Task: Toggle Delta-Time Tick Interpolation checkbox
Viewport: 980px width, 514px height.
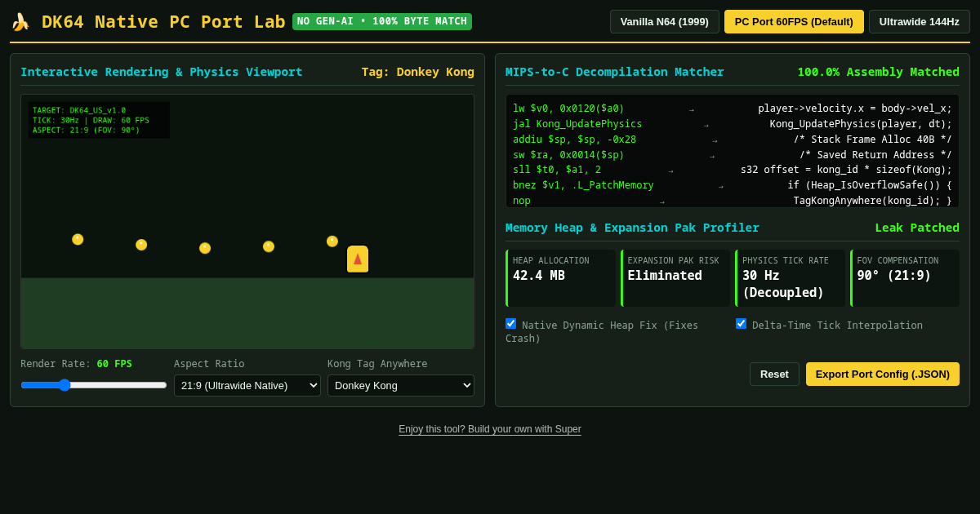Action: click(x=742, y=324)
